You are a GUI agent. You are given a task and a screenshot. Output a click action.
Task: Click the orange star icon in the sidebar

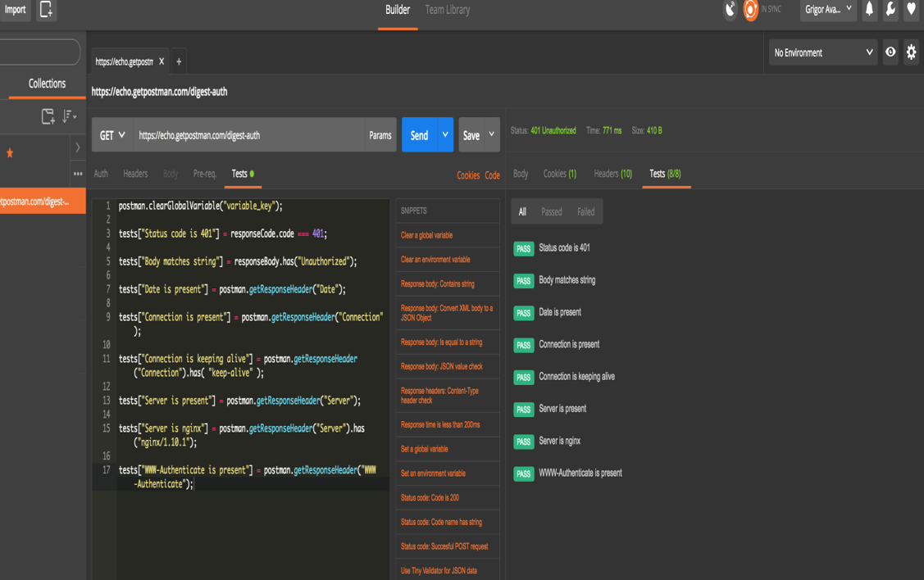click(x=10, y=153)
